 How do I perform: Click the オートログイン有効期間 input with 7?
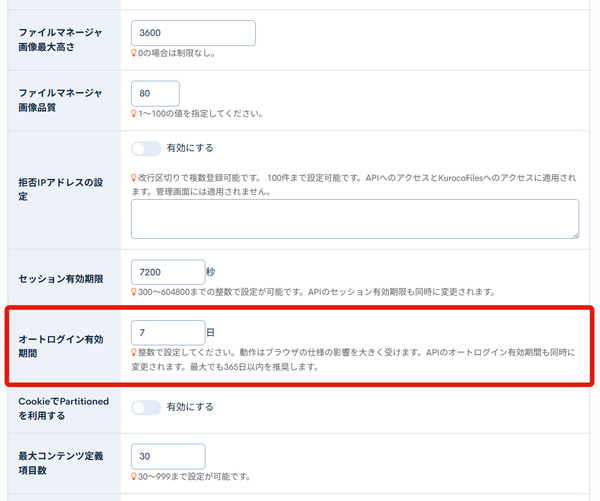[168, 333]
